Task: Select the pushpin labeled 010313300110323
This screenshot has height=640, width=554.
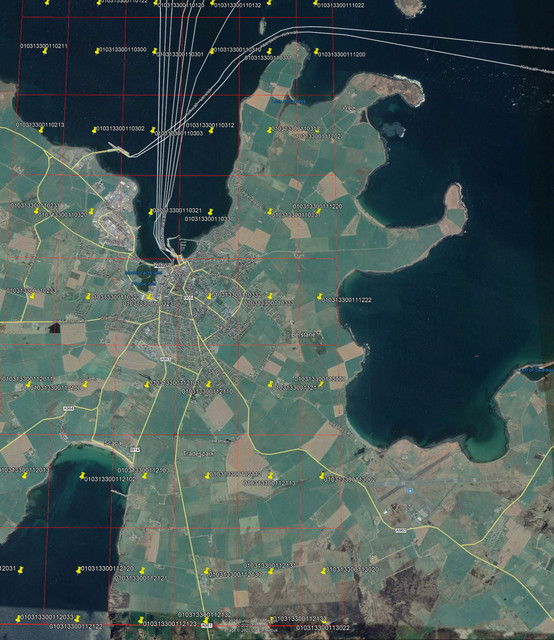Action: [149, 296]
